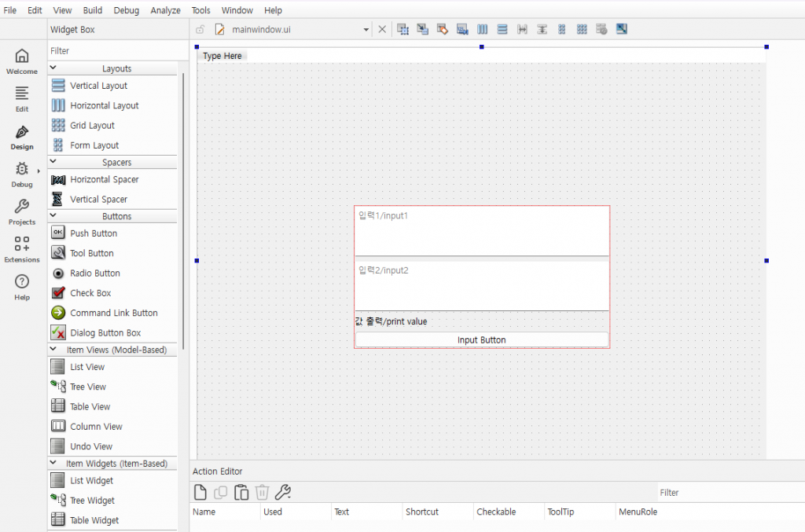Switch to Edit Signals/Slots mode icon
The width and height of the screenshot is (805, 532).
(423, 29)
